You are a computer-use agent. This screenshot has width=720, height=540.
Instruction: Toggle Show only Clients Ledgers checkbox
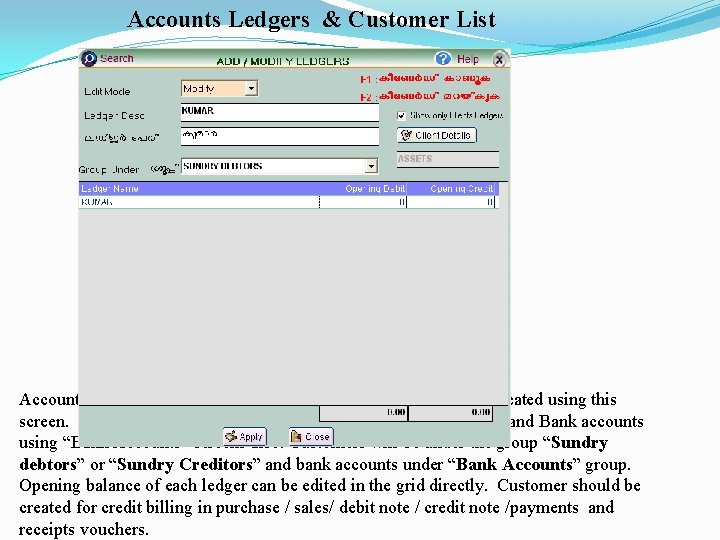pos(401,116)
